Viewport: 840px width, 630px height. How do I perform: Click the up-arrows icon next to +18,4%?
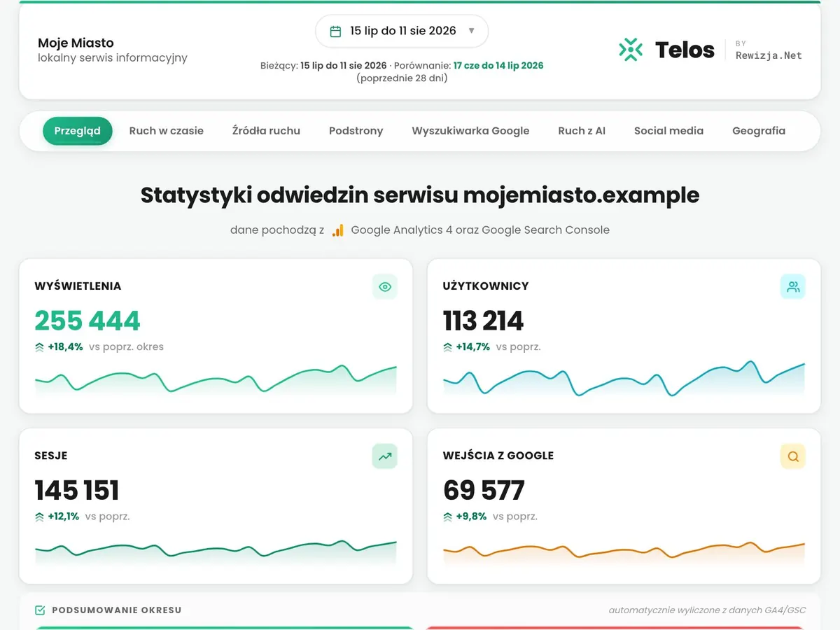coord(39,346)
